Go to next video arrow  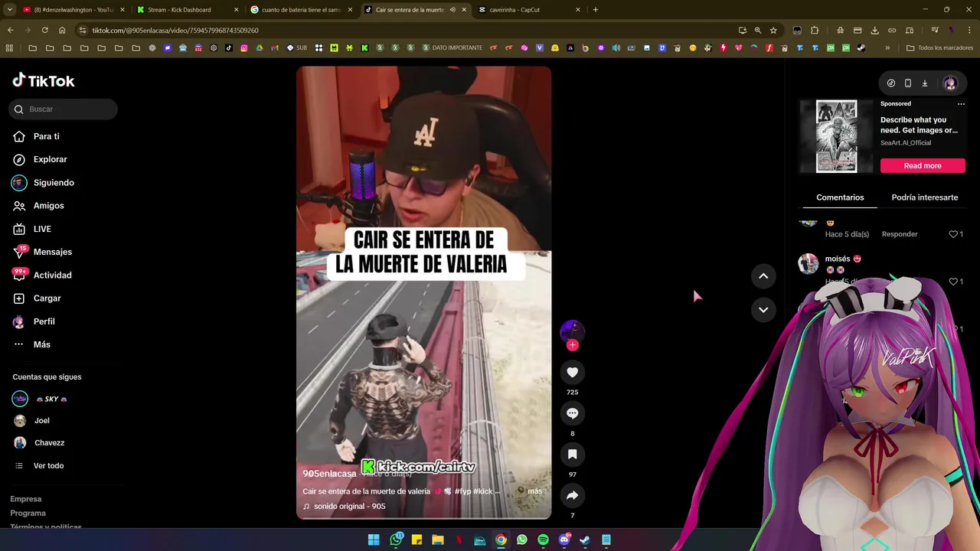click(x=763, y=310)
